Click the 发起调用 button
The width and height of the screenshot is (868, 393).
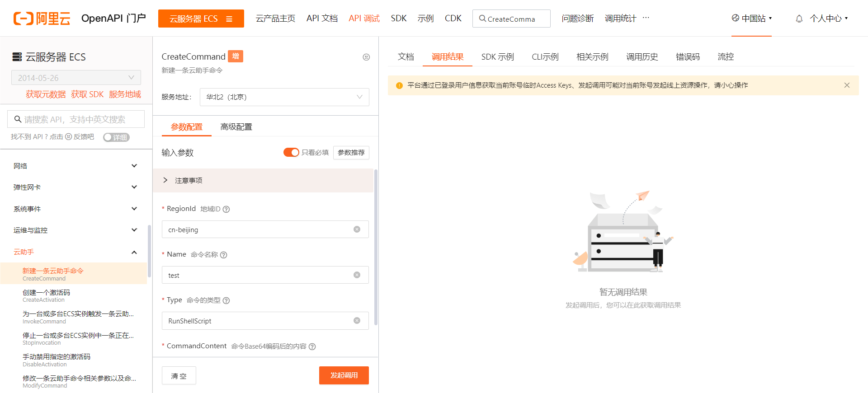(x=344, y=375)
